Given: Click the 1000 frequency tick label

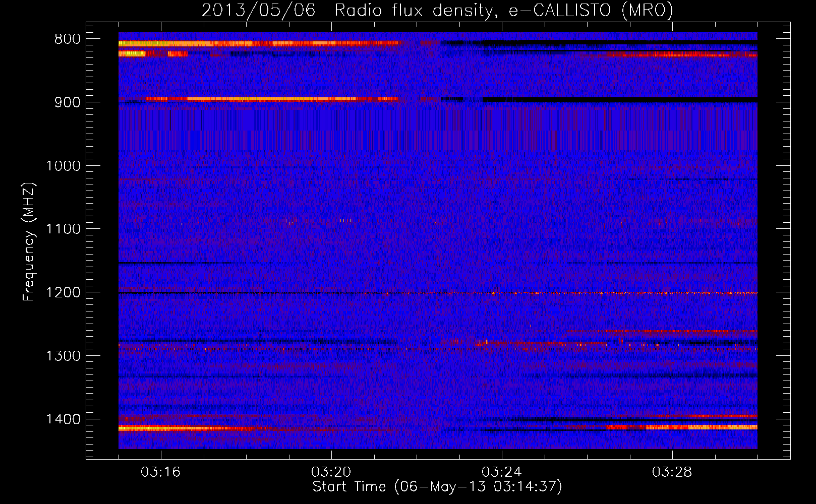Looking at the screenshot, I should tap(63, 166).
